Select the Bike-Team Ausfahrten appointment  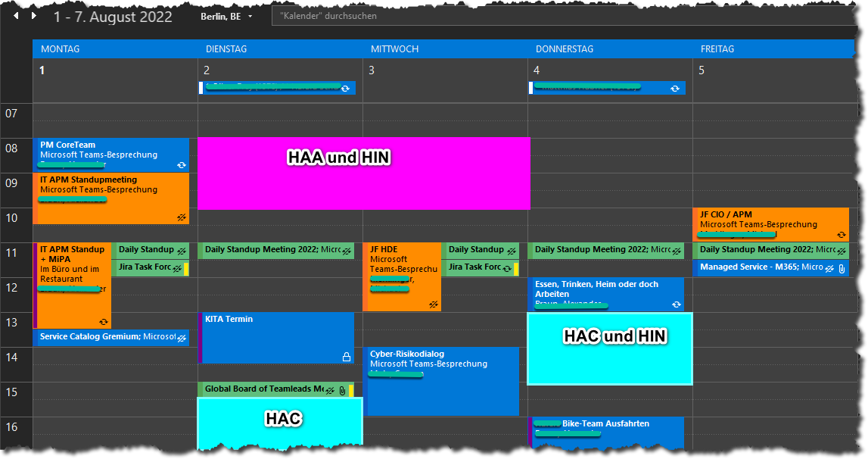606,433
